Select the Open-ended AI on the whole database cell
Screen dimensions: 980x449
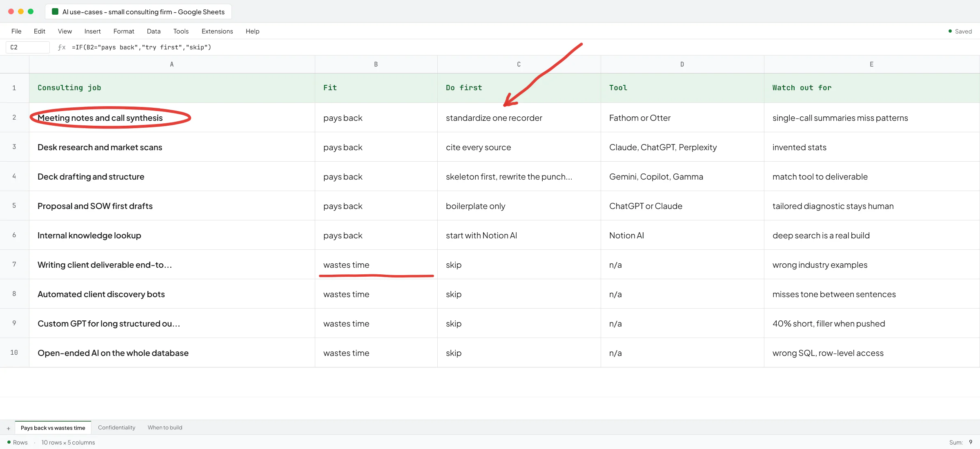pos(172,353)
